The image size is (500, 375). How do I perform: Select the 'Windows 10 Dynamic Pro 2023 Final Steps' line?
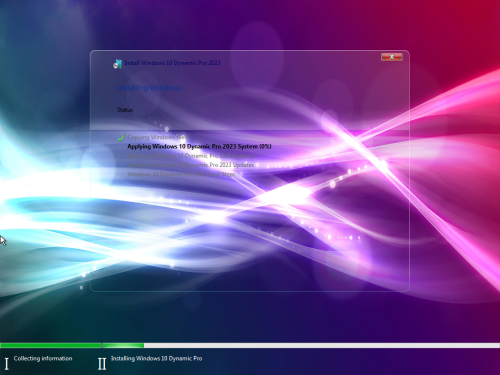tap(181, 174)
